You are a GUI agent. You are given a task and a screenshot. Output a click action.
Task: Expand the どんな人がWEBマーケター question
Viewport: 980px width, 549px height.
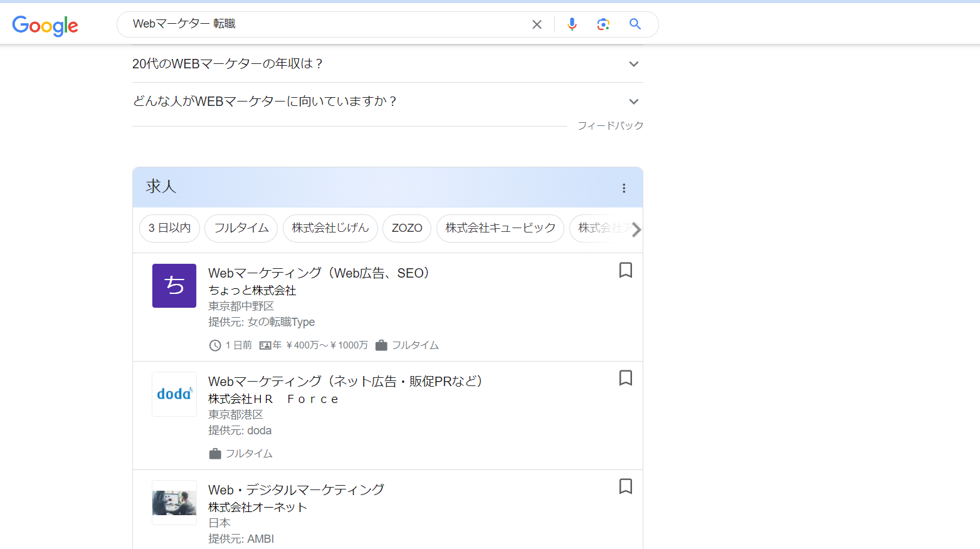(633, 101)
